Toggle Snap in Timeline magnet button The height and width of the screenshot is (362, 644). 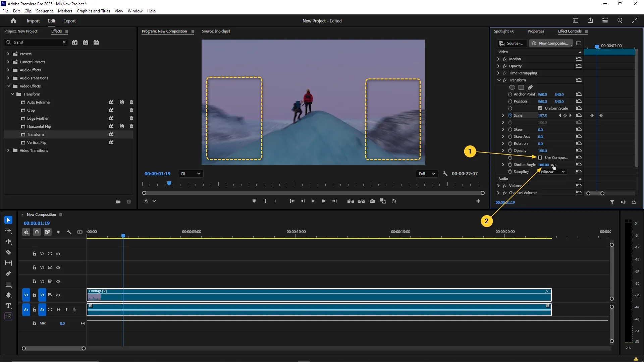[37, 232]
